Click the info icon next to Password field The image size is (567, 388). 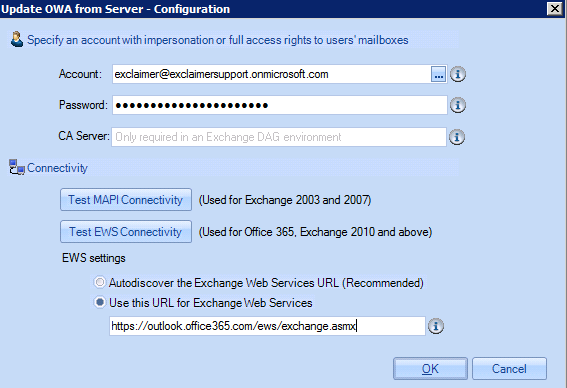tap(457, 105)
